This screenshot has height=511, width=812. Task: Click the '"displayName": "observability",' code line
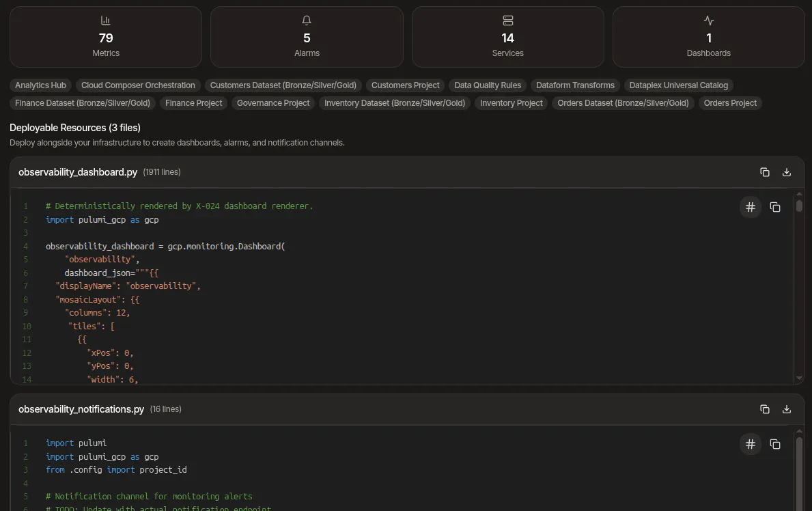point(128,286)
